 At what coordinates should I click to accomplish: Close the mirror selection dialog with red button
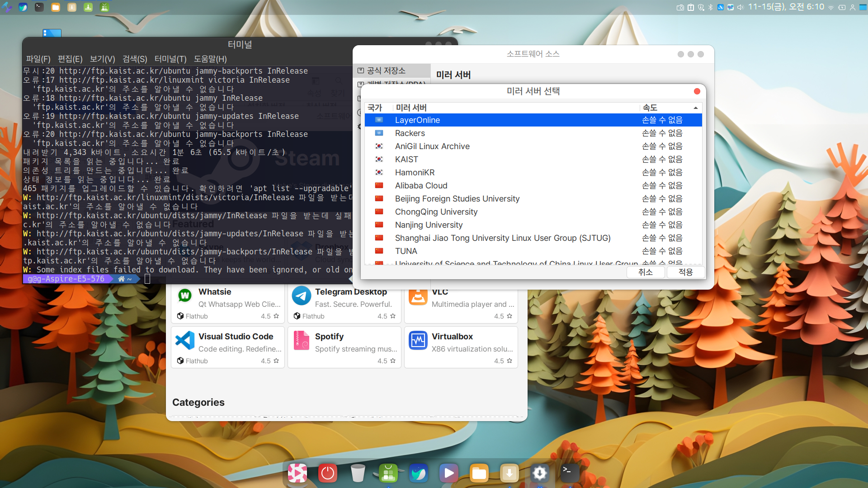pyautogui.click(x=697, y=91)
